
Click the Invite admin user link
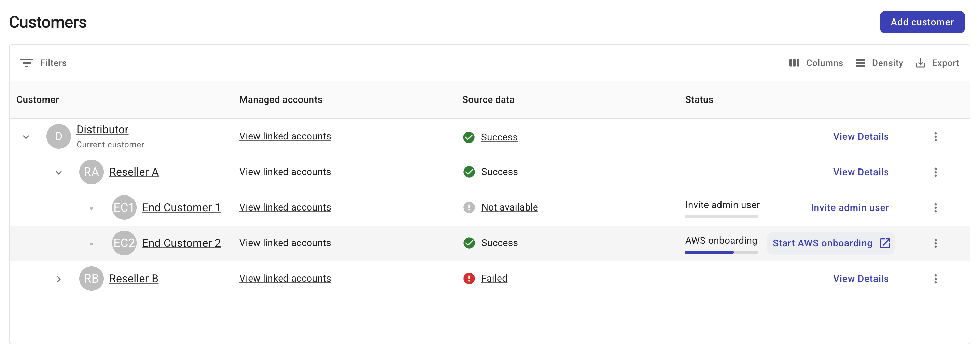850,208
